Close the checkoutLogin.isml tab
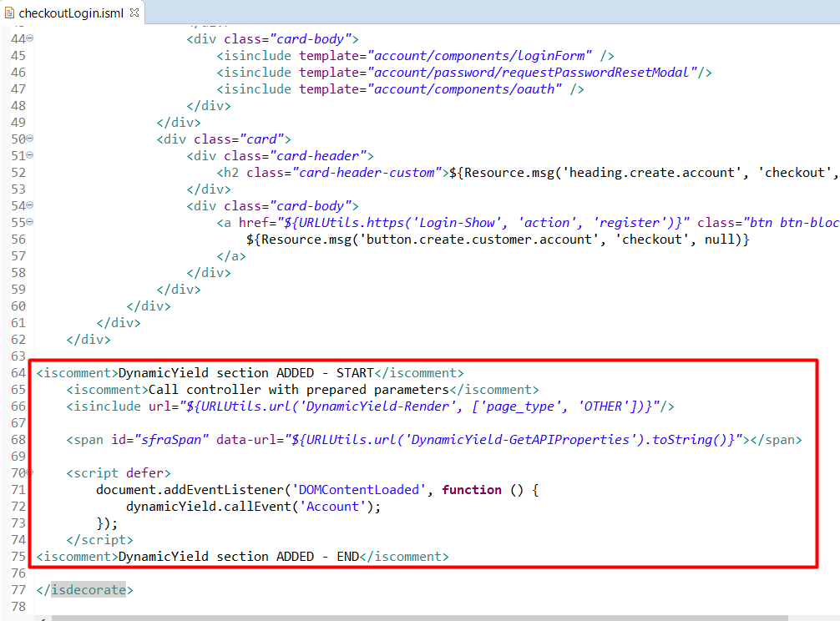 (134, 13)
